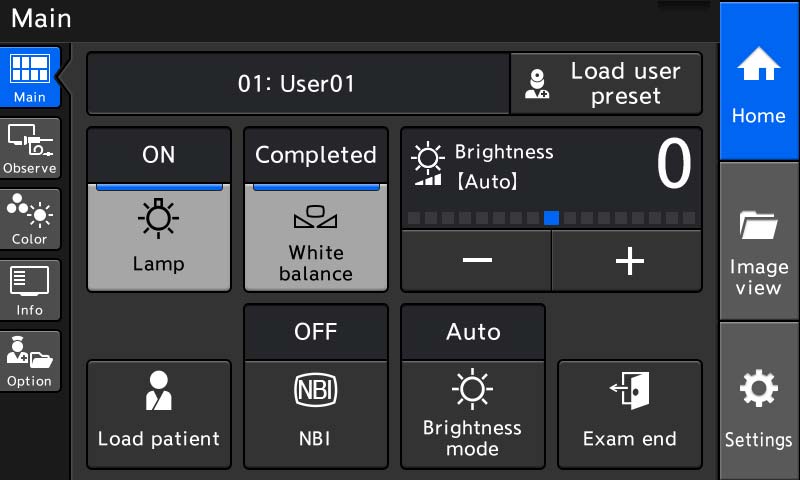The width and height of the screenshot is (800, 480).
Task: Select the Info tab icon
Action: 30,290
